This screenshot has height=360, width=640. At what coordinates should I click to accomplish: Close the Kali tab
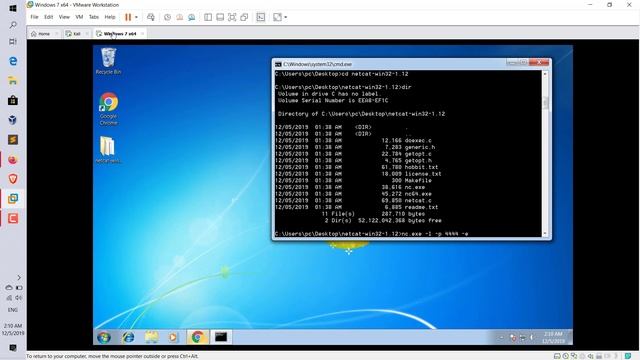coord(87,34)
